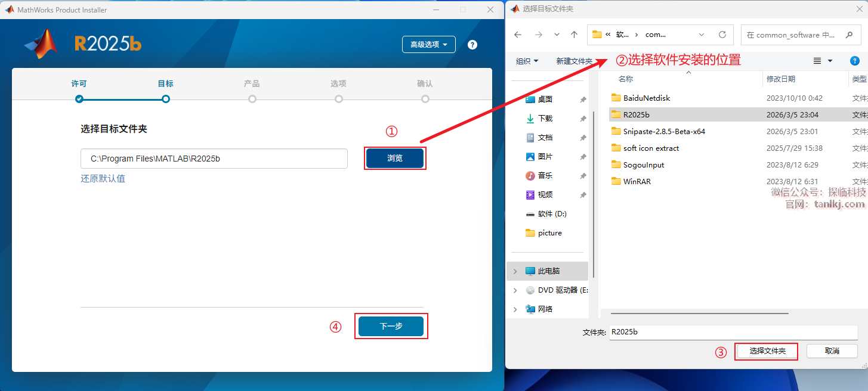868x391 pixels.
Task: Click the 文件夹 name input field
Action: click(733, 332)
